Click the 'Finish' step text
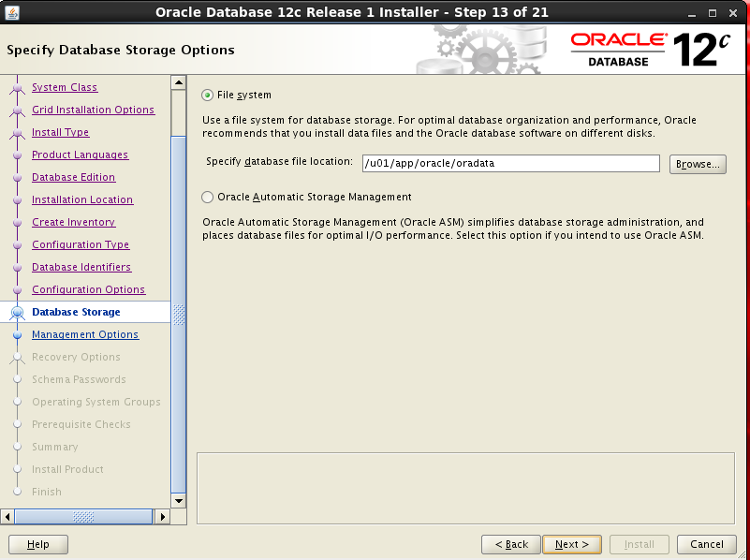750x560 pixels. 47,492
